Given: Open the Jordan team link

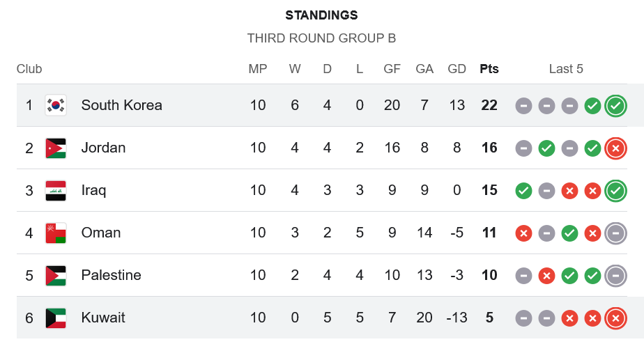Looking at the screenshot, I should [103, 148].
